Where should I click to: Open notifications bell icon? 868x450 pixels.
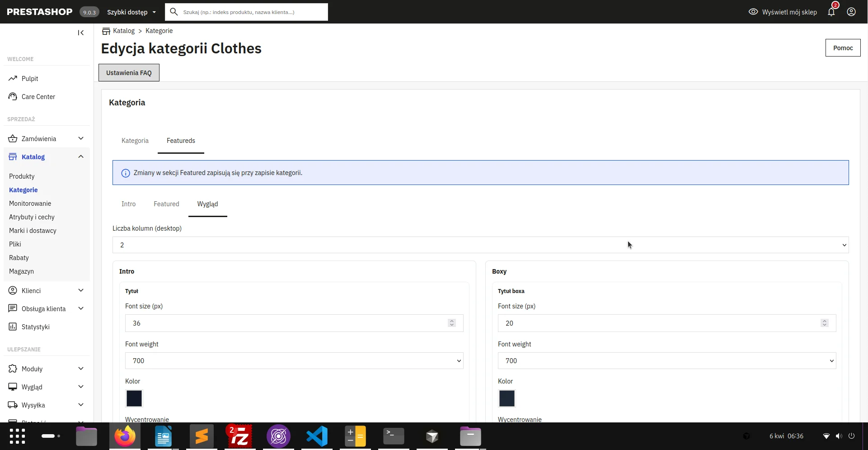click(x=831, y=12)
